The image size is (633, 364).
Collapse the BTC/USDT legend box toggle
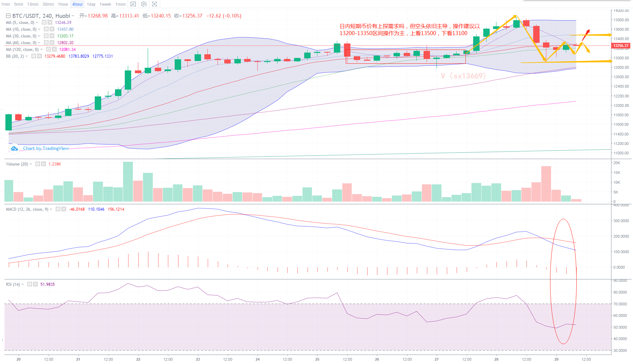click(8, 16)
